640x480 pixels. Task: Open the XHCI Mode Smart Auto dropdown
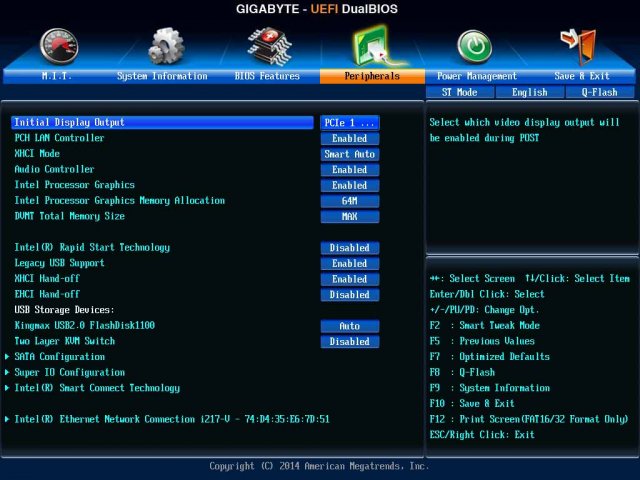tap(349, 154)
